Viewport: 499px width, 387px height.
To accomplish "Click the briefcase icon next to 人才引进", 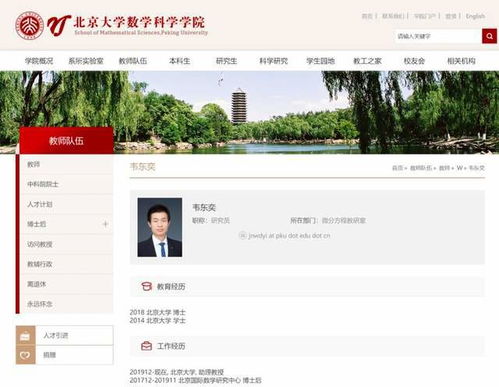I will 26,336.
